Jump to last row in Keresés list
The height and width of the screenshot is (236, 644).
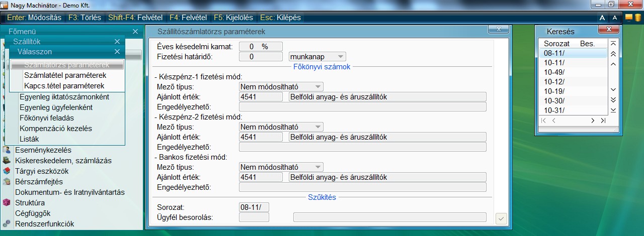[x=613, y=110]
